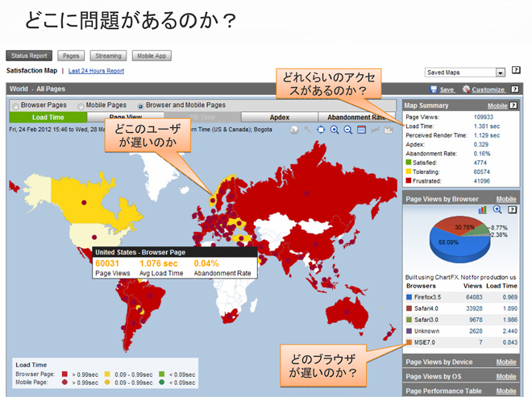The image size is (532, 397).
Task: Open help icon in World All Pages bar
Action: [515, 89]
